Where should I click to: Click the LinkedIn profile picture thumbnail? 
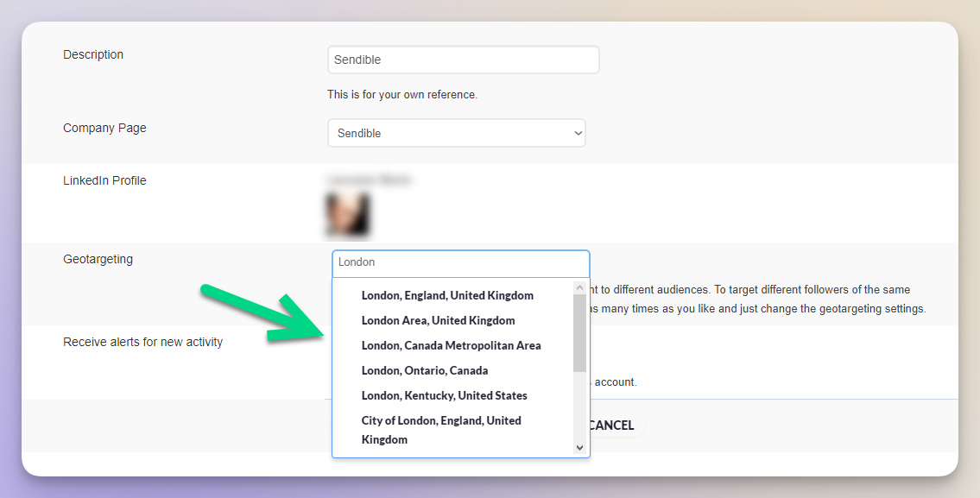pyautogui.click(x=347, y=214)
